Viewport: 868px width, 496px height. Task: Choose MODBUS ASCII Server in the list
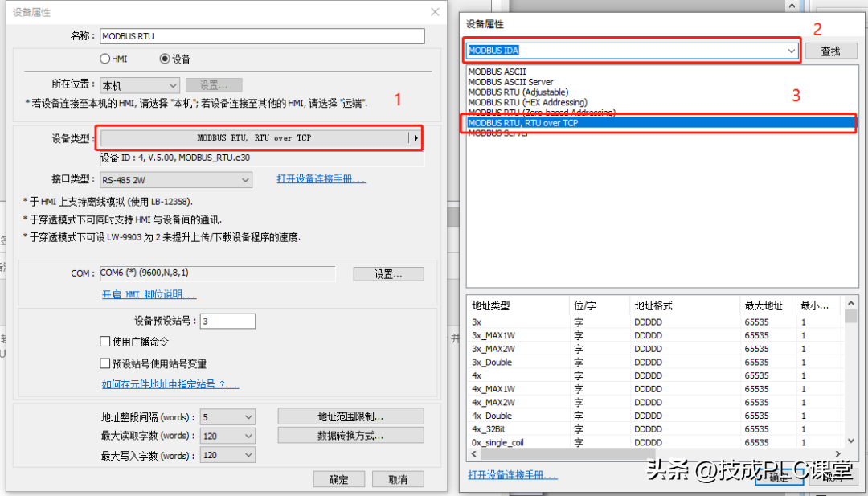pos(510,82)
